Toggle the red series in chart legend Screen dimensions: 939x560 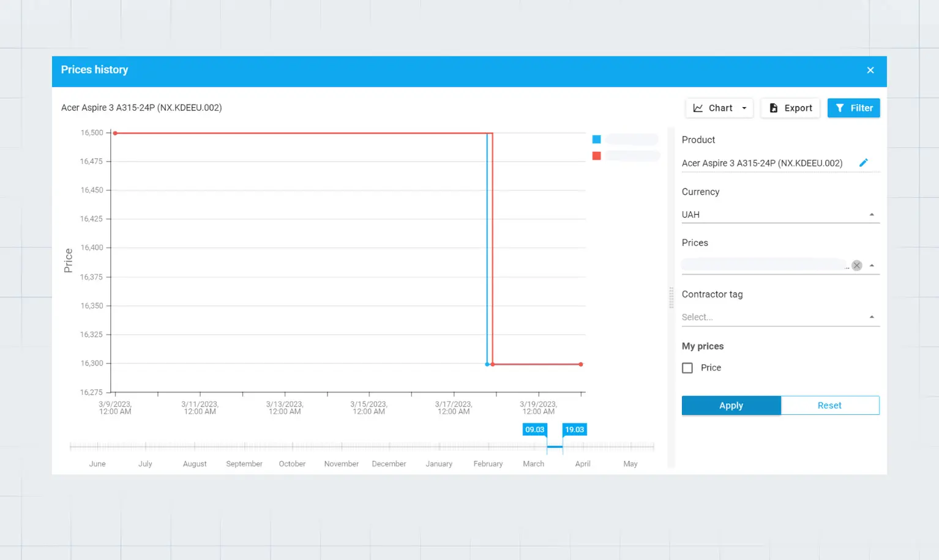(596, 156)
